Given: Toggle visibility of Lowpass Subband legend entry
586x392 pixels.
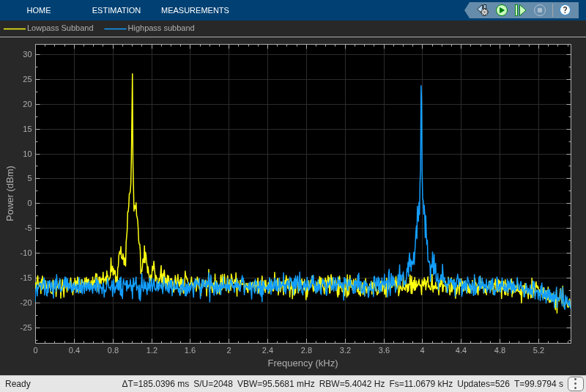Looking at the screenshot, I should [60, 28].
